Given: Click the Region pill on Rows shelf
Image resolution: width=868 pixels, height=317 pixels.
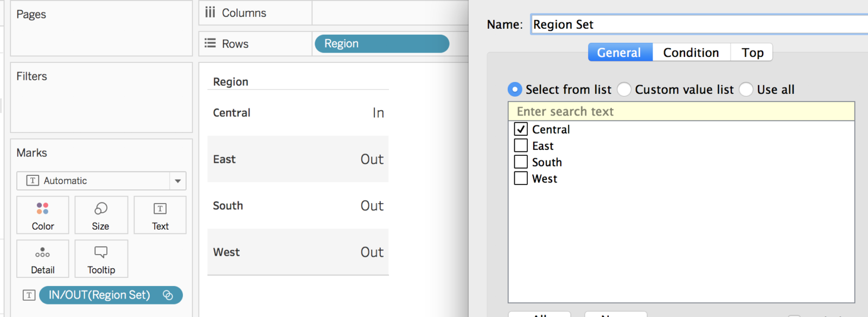Looking at the screenshot, I should 381,44.
